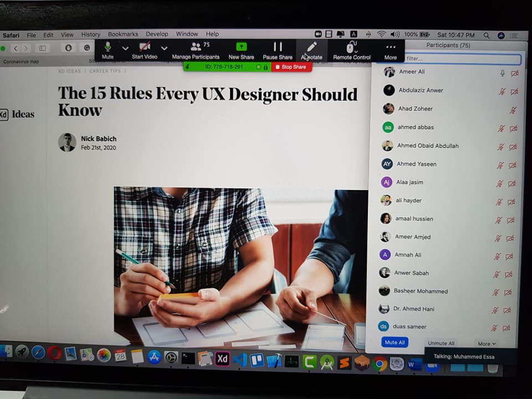Click the article hero image

241,269
